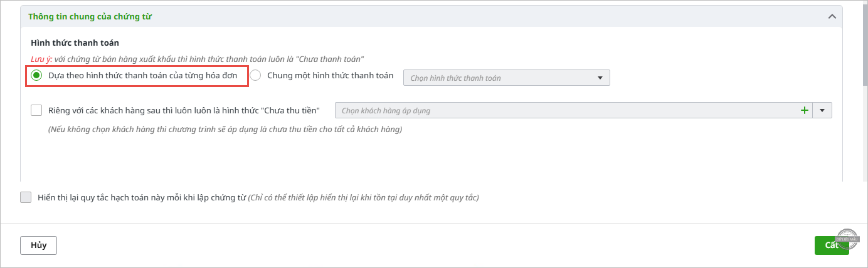Open the payment method dropdown arrow

click(x=600, y=78)
